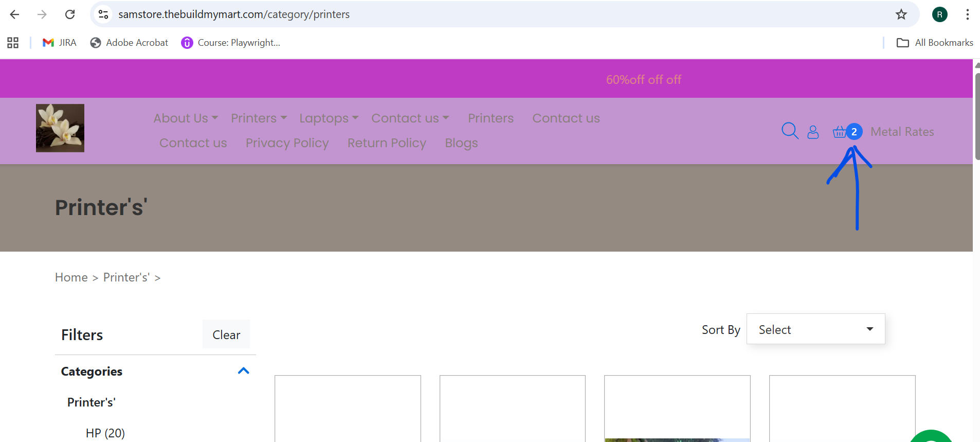The image size is (980, 442).
Task: Expand the Laptops dropdown menu
Action: (x=329, y=118)
